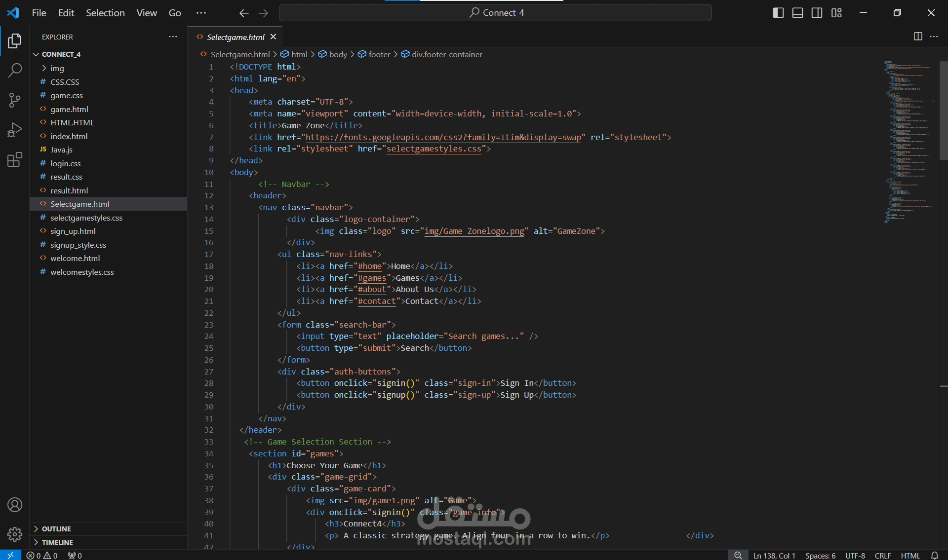The image size is (948, 560).
Task: Follow the Google Fonts stylesheet link
Action: (x=443, y=137)
